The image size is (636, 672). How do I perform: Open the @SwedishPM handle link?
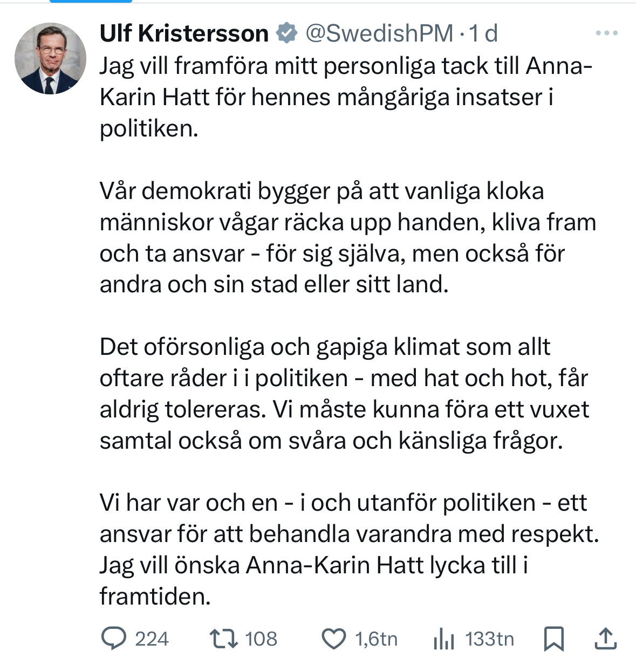coord(379,33)
